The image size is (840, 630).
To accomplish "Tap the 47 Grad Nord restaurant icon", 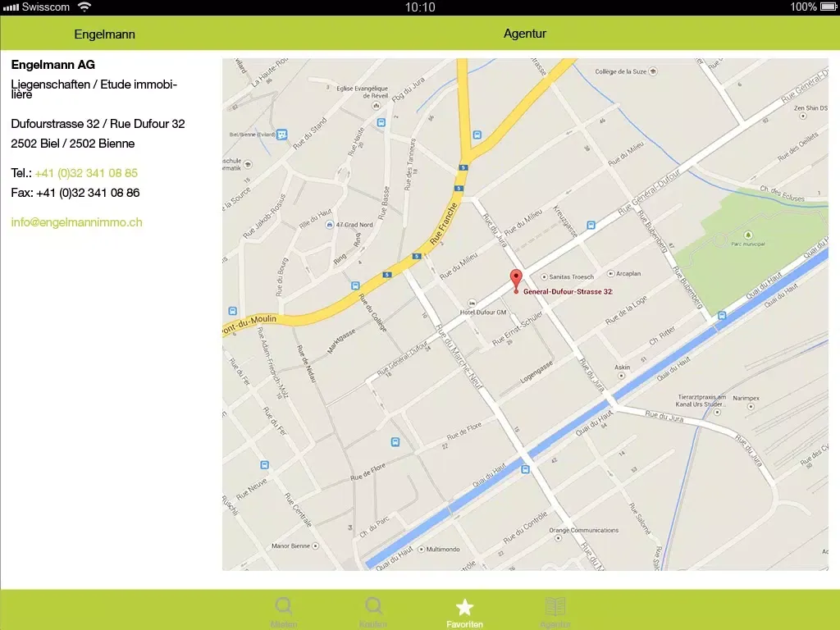I will [x=330, y=225].
